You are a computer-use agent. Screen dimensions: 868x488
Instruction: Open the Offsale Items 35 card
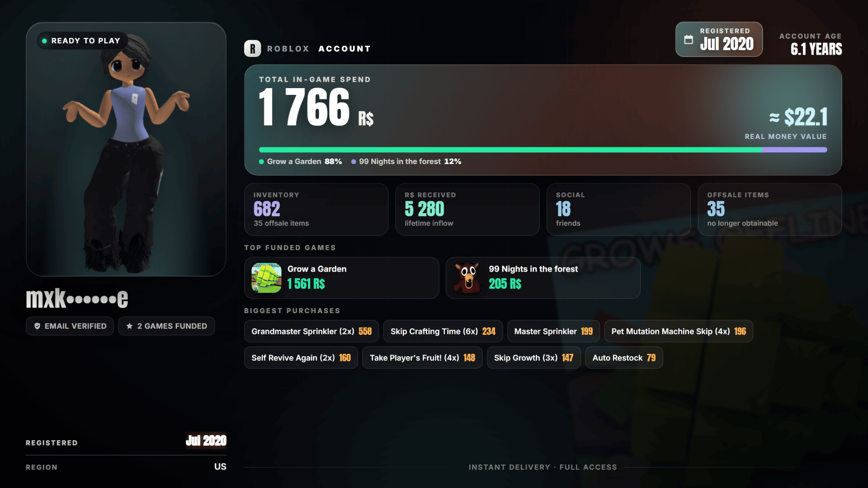770,209
